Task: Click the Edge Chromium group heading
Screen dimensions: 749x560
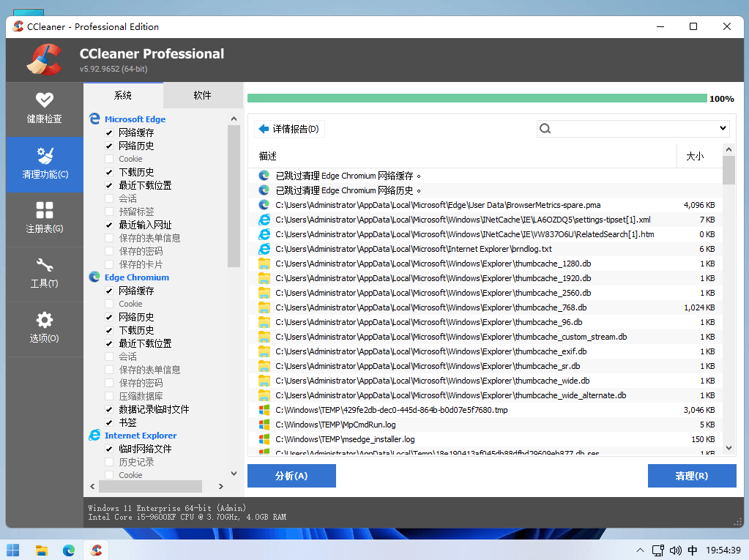Action: 137,277
